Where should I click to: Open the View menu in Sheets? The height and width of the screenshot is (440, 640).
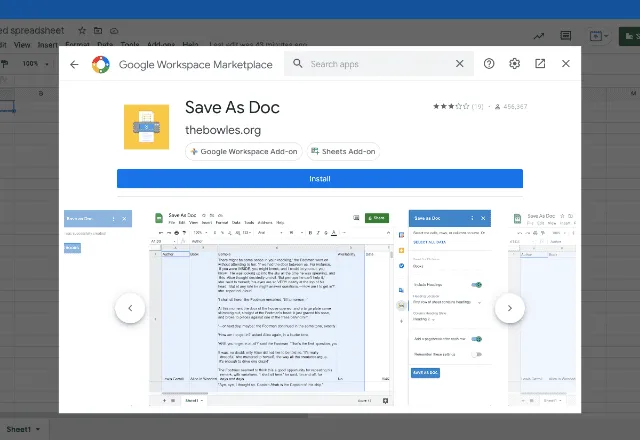22,44
